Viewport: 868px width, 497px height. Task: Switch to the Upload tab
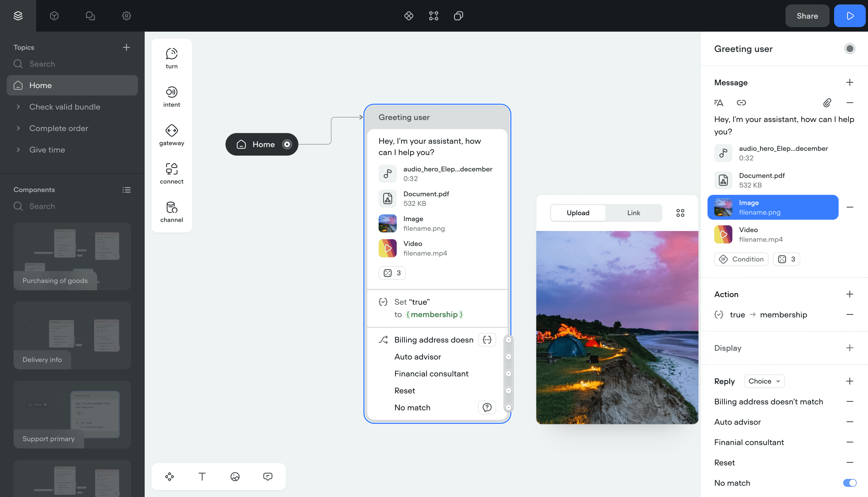578,213
